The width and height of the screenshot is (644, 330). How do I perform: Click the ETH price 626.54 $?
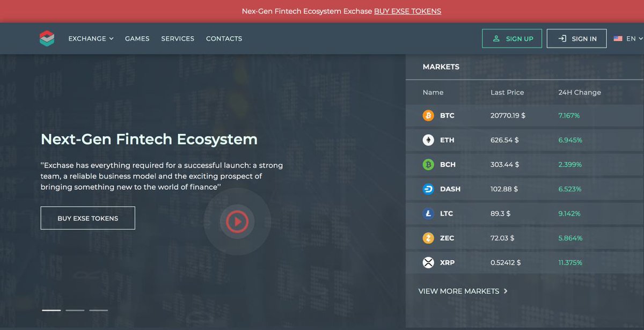coord(504,140)
